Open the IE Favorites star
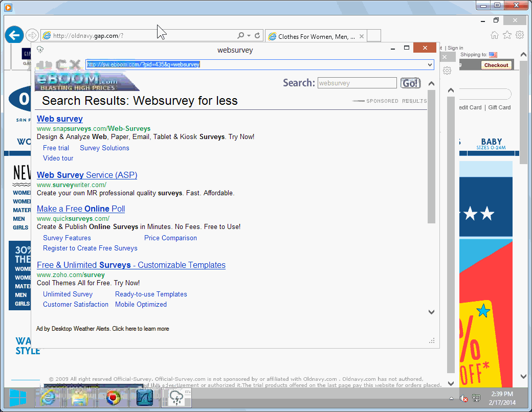This screenshot has height=412, width=532. pos(507,35)
